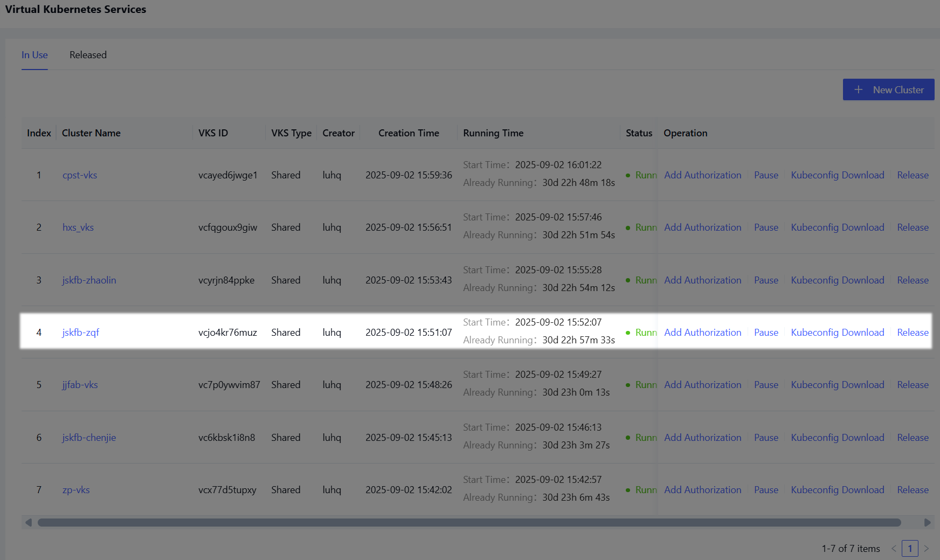Add Authorization for hxs_vks cluster
Image resolution: width=940 pixels, height=560 pixels.
point(702,227)
